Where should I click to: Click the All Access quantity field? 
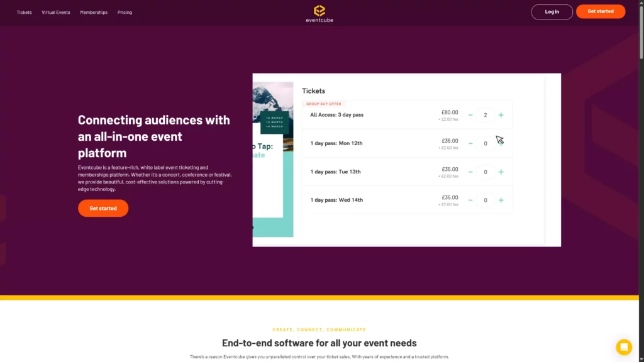[486, 115]
